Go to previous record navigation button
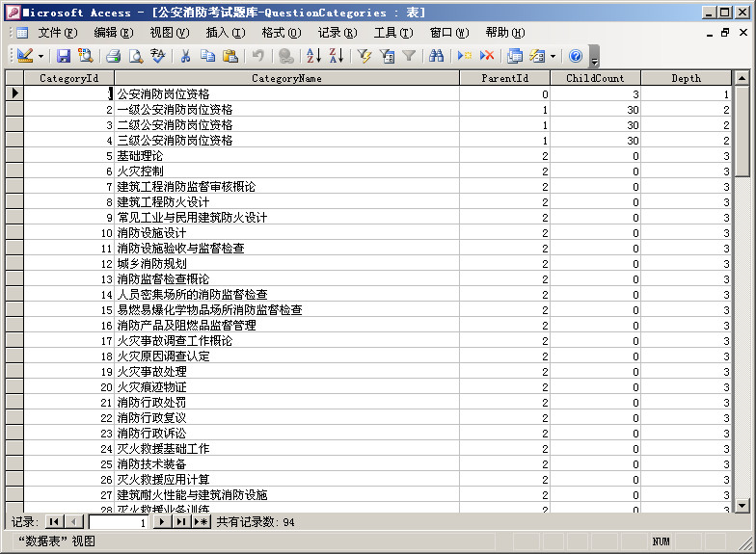The image size is (756, 554). click(73, 522)
